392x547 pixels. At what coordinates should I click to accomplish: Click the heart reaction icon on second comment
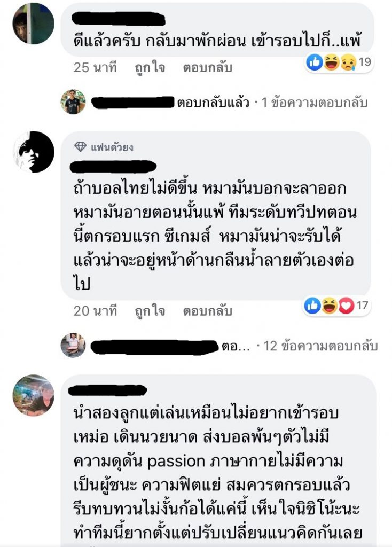click(x=346, y=306)
